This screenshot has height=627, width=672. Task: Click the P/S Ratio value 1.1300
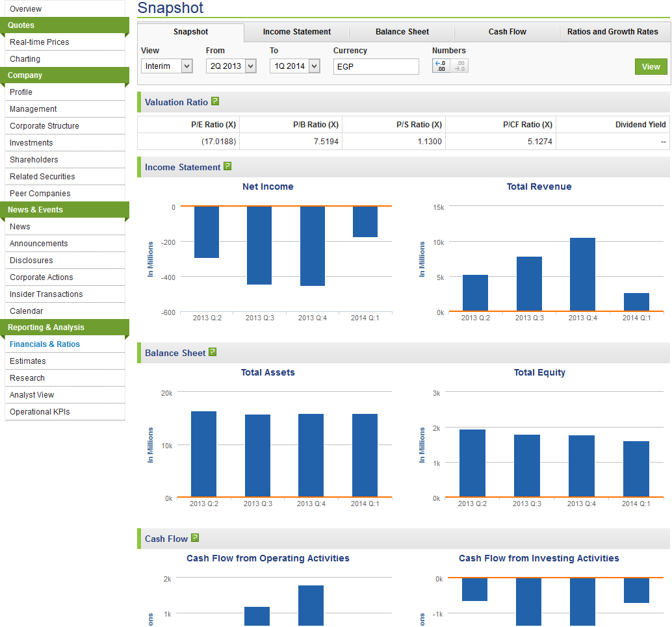click(430, 142)
